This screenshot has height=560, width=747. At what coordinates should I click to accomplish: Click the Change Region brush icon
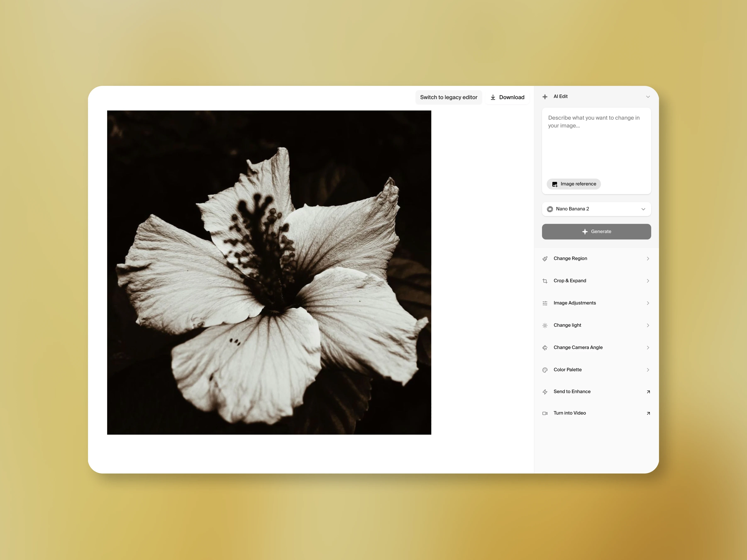pyautogui.click(x=545, y=259)
